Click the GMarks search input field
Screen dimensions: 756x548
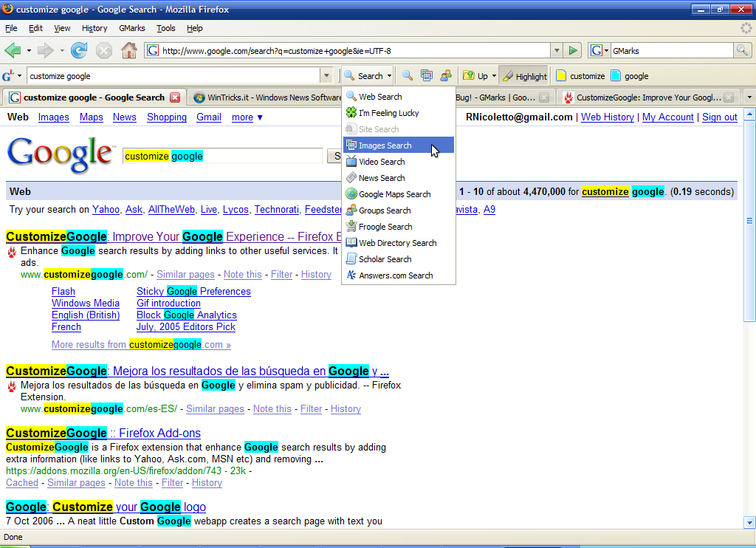[x=672, y=51]
